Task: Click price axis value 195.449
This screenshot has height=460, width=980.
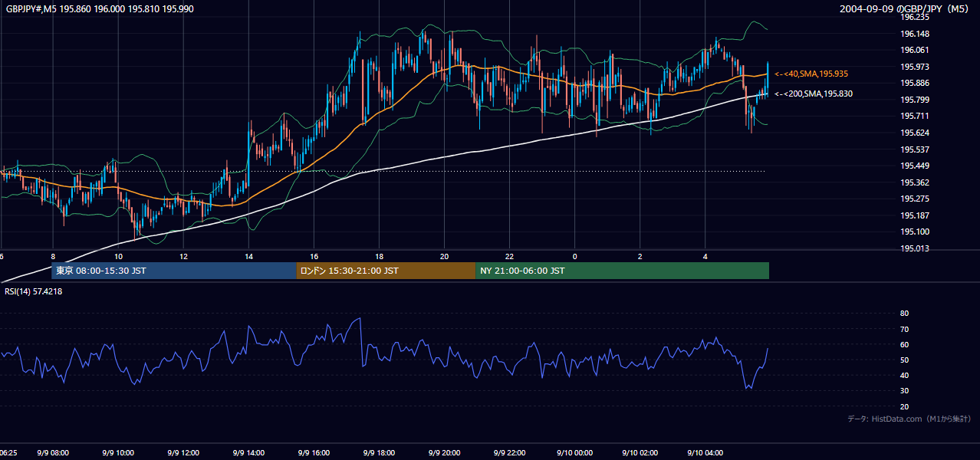Action: [916, 166]
